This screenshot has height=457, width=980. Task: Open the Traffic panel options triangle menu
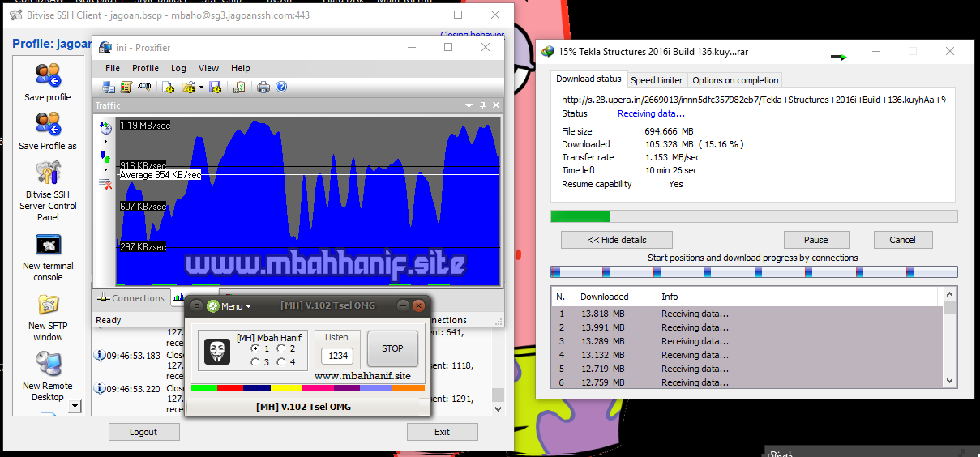(469, 105)
